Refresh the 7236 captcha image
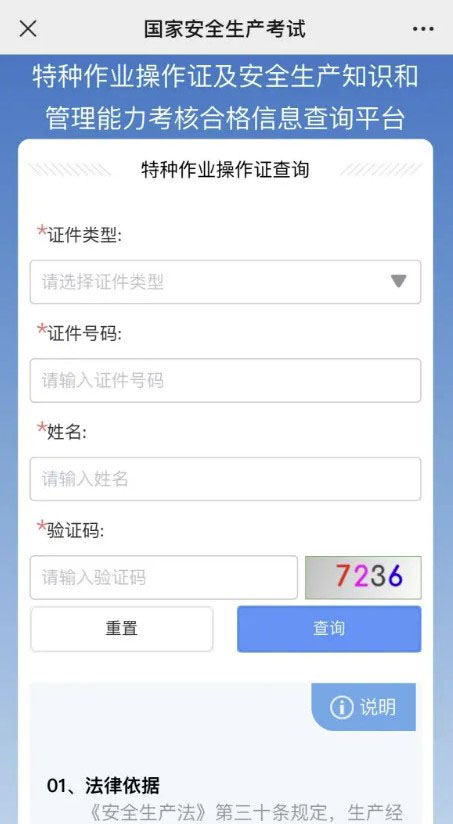The image size is (453, 824). (363, 577)
